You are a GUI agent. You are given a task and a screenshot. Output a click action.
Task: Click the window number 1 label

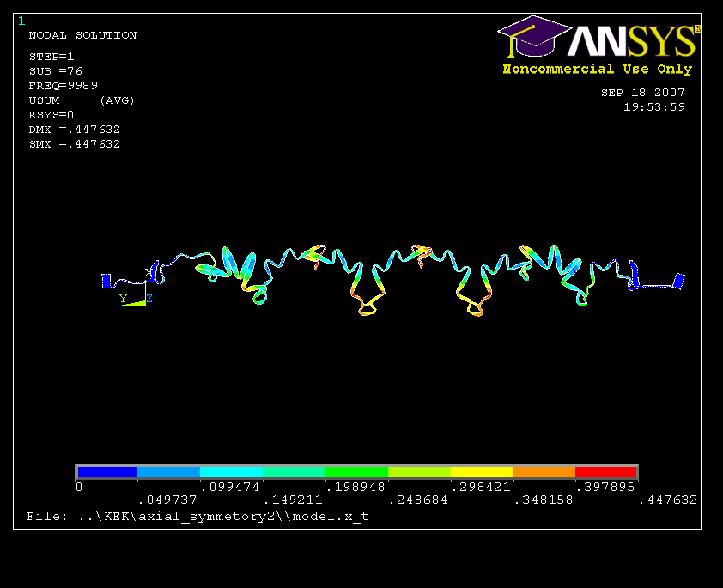click(x=21, y=21)
